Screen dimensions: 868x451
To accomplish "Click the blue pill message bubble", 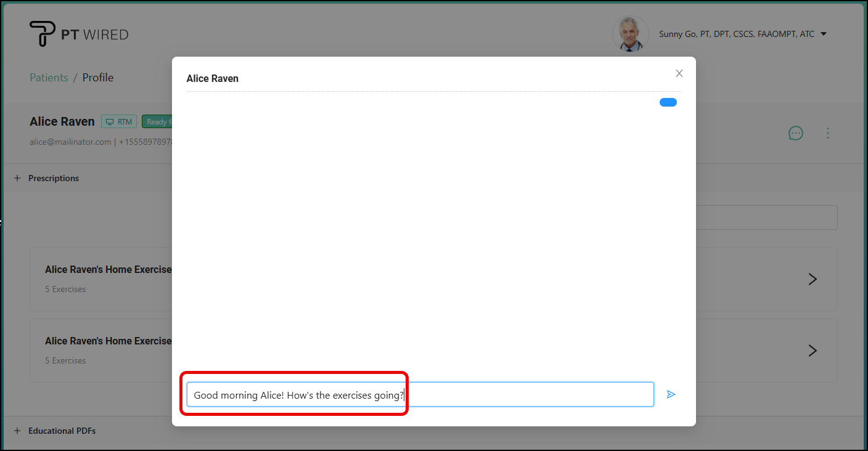I will [668, 102].
